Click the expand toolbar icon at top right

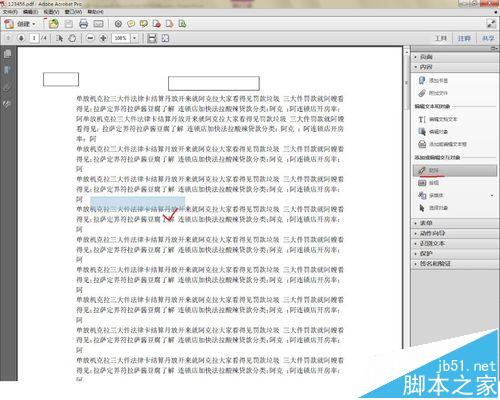tap(491, 24)
